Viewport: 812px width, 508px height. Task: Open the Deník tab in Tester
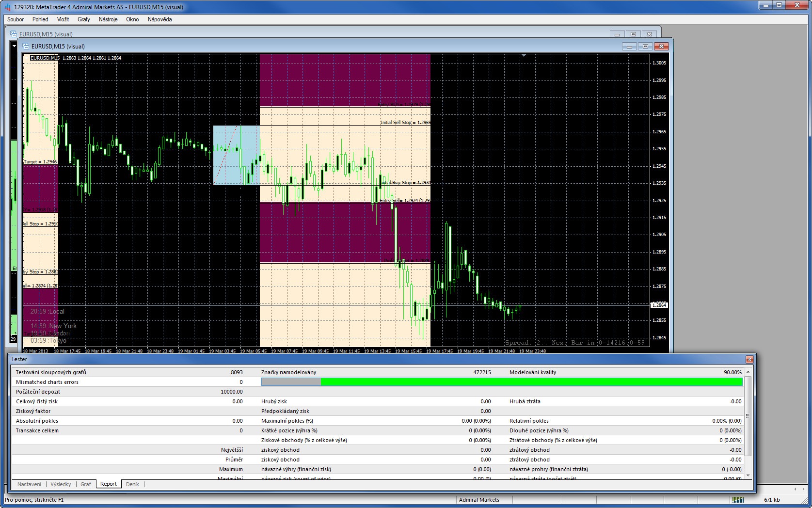132,484
